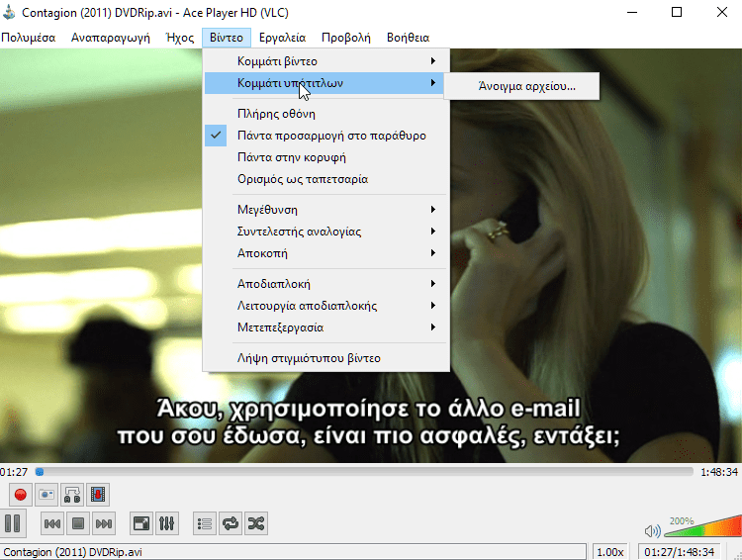Expand the 'Μετεπεξεργασία' submenu
The height and width of the screenshot is (560, 742).
[x=280, y=327]
